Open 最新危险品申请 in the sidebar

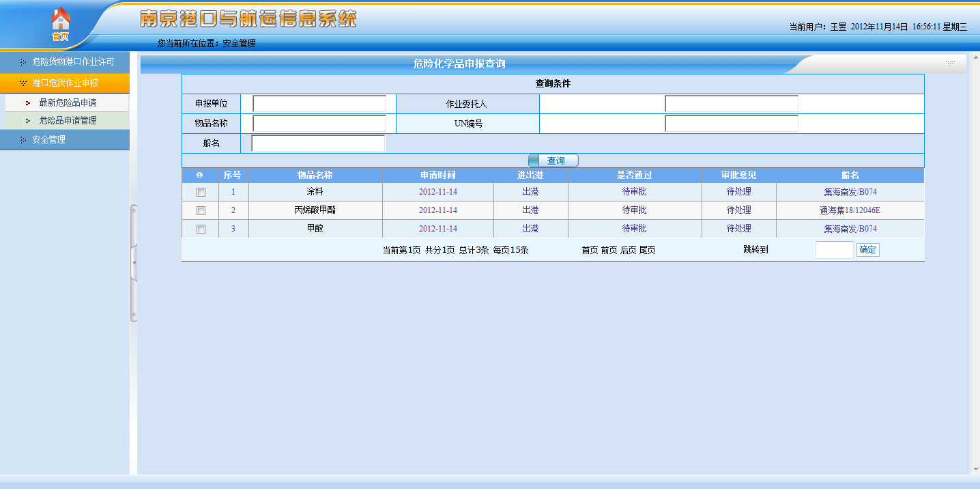coord(68,102)
